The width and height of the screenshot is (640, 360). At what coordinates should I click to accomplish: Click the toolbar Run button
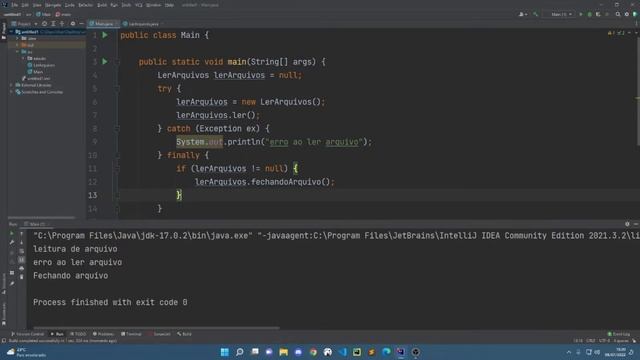tap(581, 14)
